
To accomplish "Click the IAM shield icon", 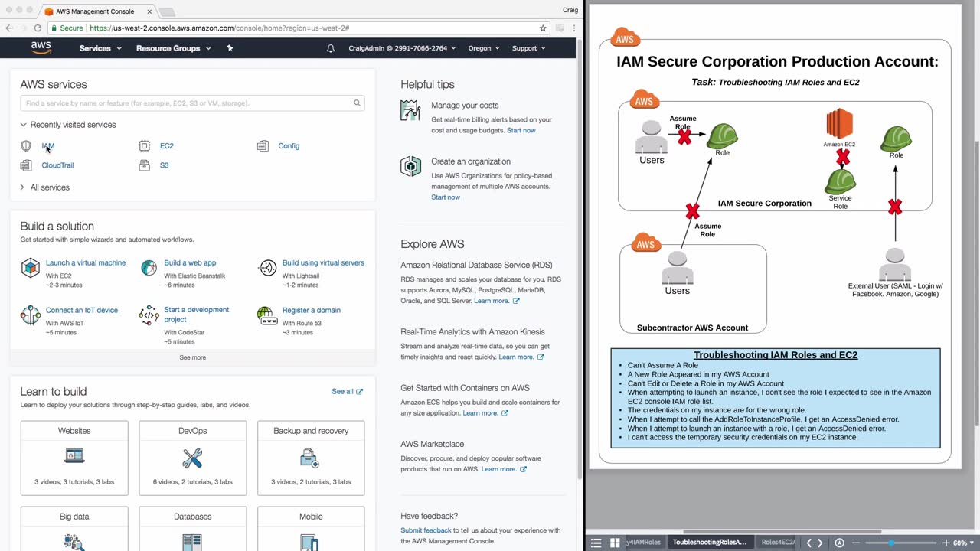I will coord(26,145).
